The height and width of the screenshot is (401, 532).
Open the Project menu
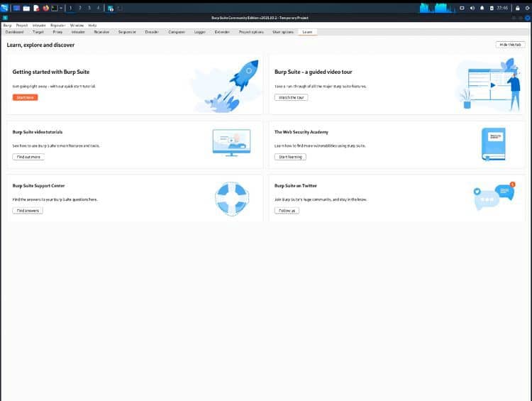[x=22, y=26]
